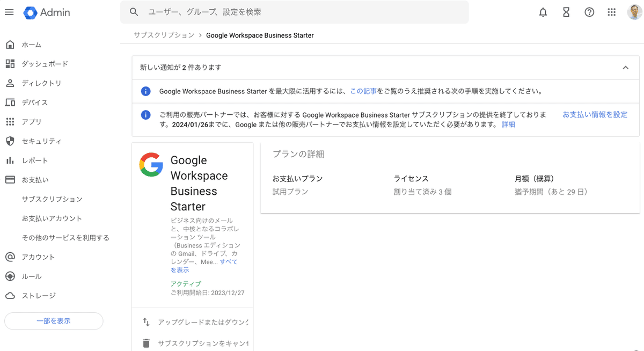Viewport: 644px width, 351px height.
Task: Click the info icon beside reseller notice
Action: [x=145, y=115]
